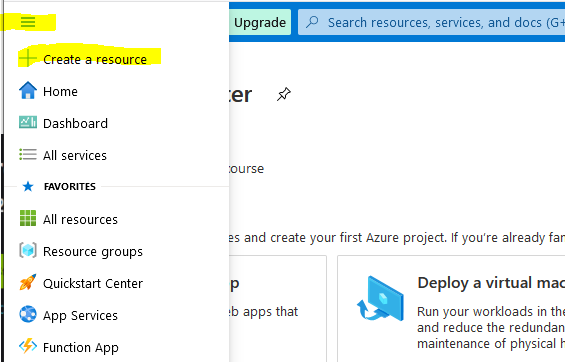
Task: Click the search resources input field
Action: pyautogui.click(x=432, y=22)
